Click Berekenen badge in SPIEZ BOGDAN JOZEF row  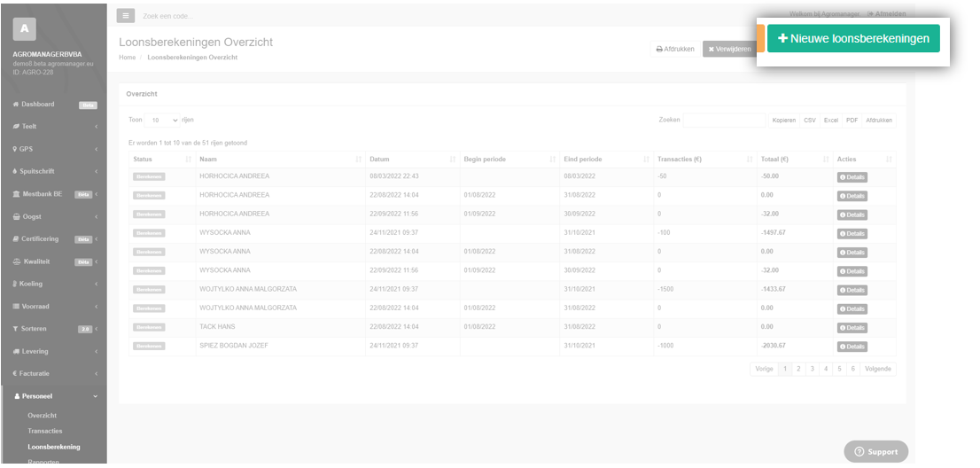pyautogui.click(x=149, y=346)
